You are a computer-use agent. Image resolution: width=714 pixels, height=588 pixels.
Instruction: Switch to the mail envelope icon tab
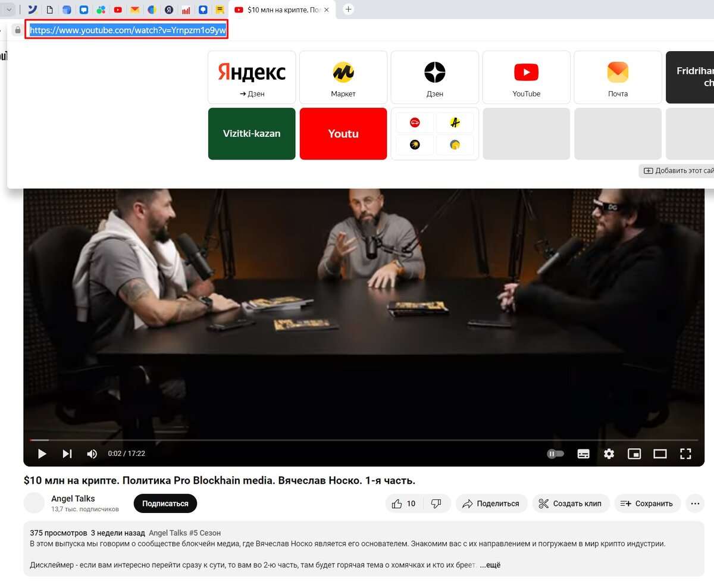click(135, 10)
